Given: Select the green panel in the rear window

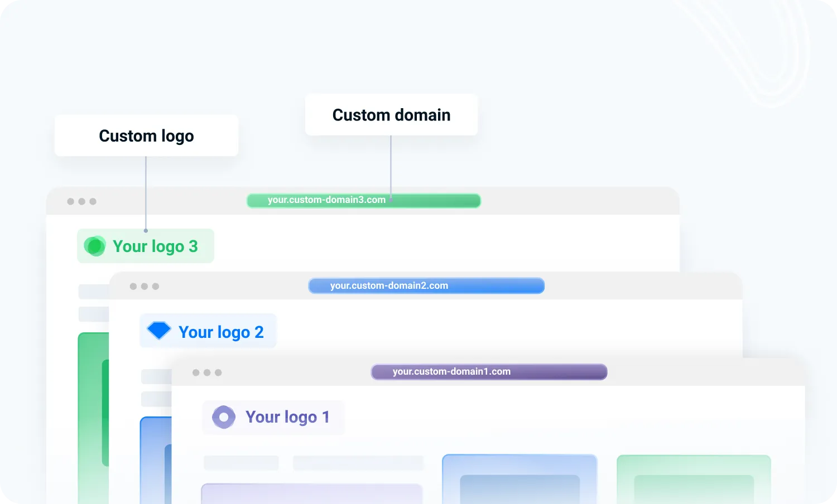Looking at the screenshot, I should point(93,418).
